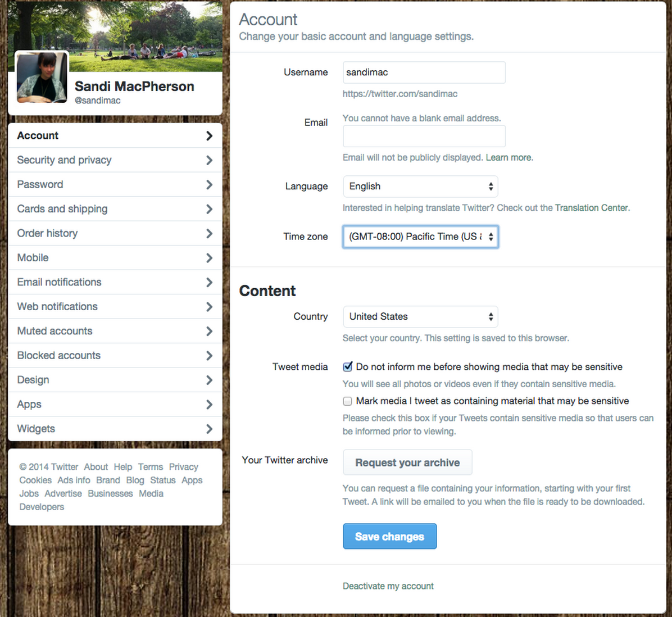Image resolution: width=672 pixels, height=617 pixels.
Task: Click the chevron arrow beside Mobile
Action: click(209, 258)
